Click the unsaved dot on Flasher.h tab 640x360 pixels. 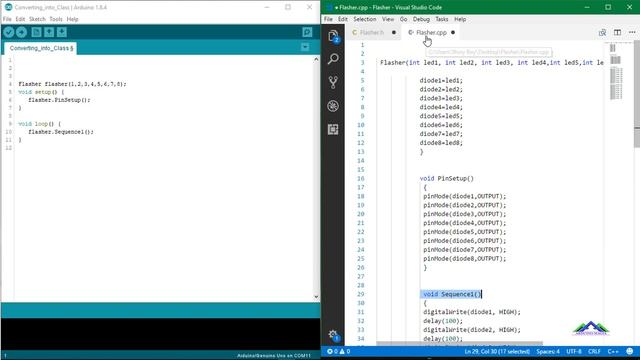393,32
